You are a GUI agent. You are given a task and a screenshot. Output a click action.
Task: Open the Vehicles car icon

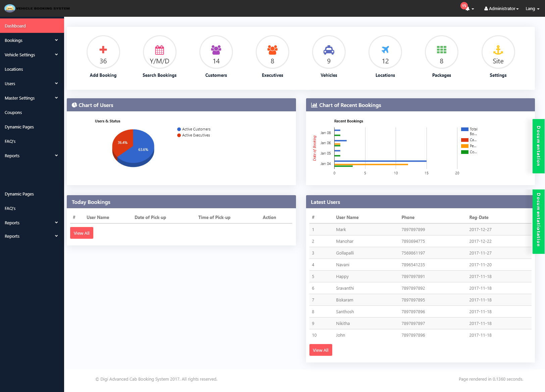(329, 50)
